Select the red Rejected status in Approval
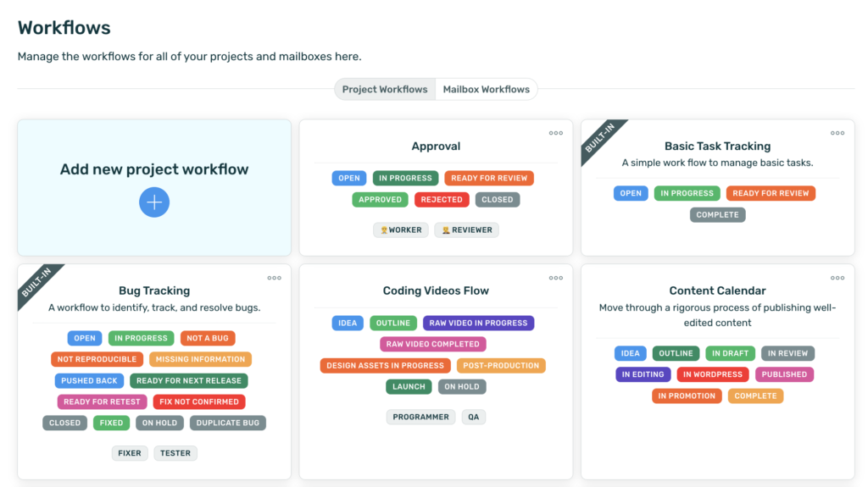The width and height of the screenshot is (868, 487). (442, 200)
